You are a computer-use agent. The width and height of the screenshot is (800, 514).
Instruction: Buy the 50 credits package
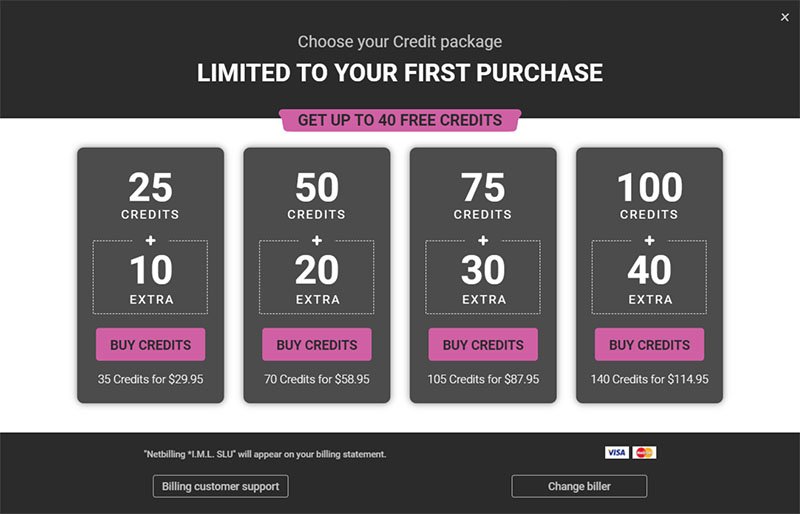pos(317,345)
